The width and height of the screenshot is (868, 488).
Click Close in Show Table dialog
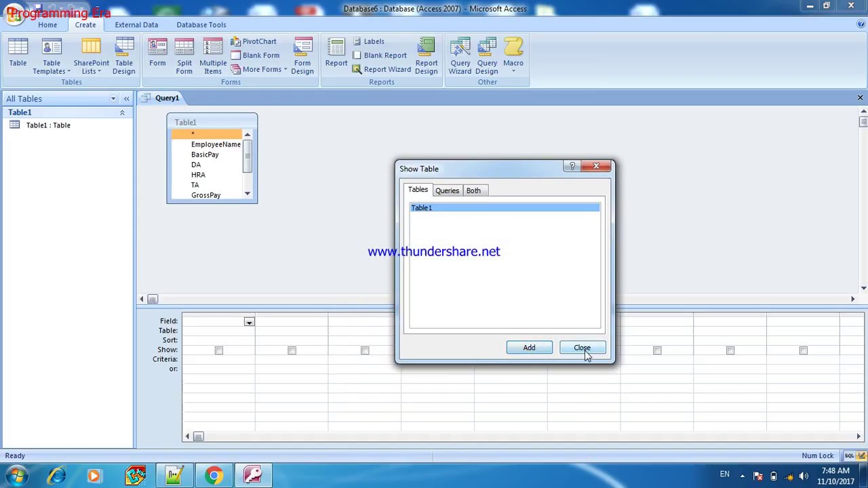583,348
